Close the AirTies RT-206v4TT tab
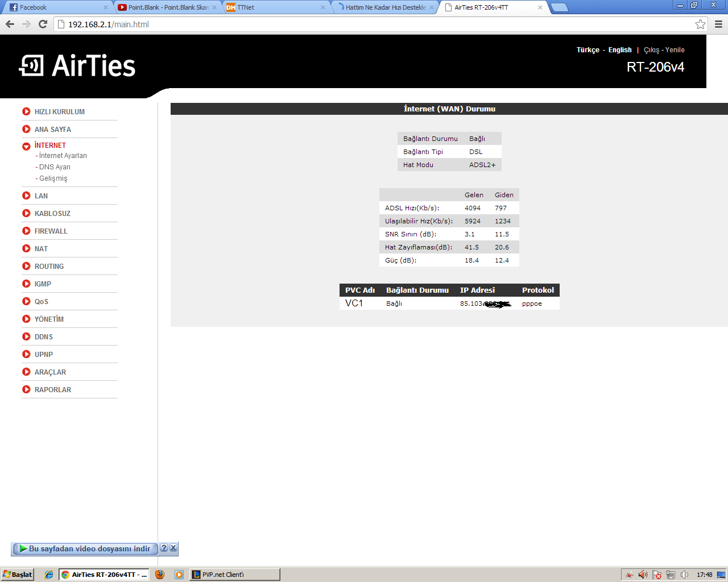728x582 pixels. (x=540, y=7)
